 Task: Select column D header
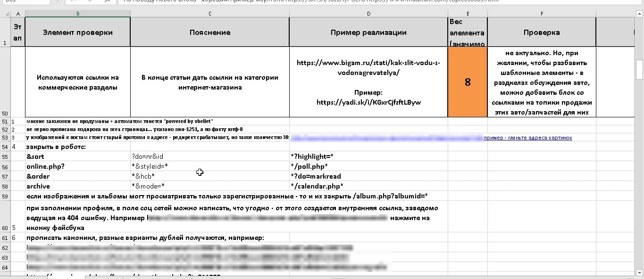[x=368, y=14]
